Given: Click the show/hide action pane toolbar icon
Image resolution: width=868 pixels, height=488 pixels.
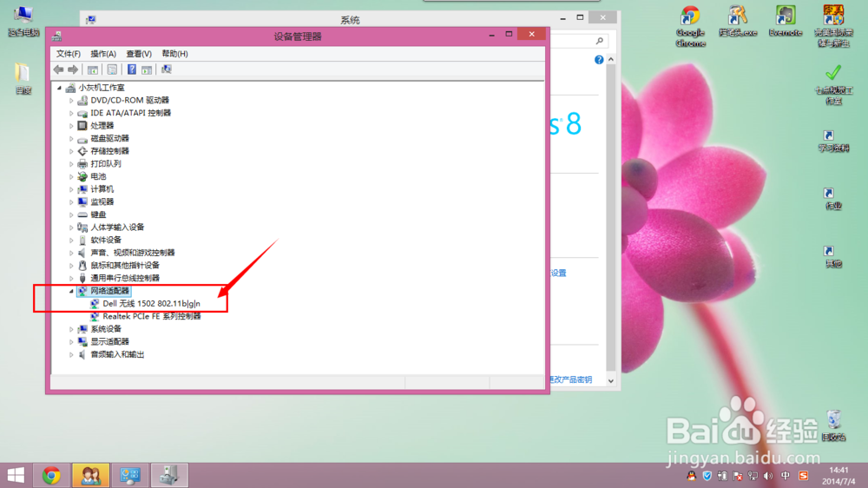Looking at the screenshot, I should click(147, 69).
